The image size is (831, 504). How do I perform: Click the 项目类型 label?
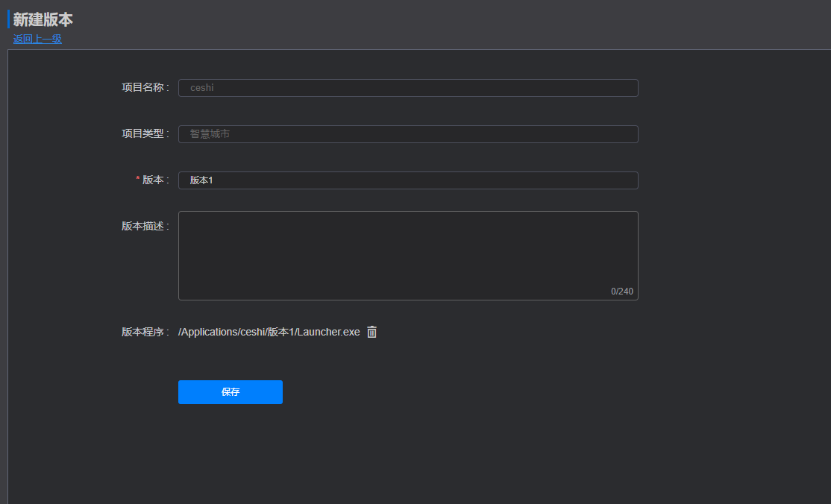tap(142, 133)
